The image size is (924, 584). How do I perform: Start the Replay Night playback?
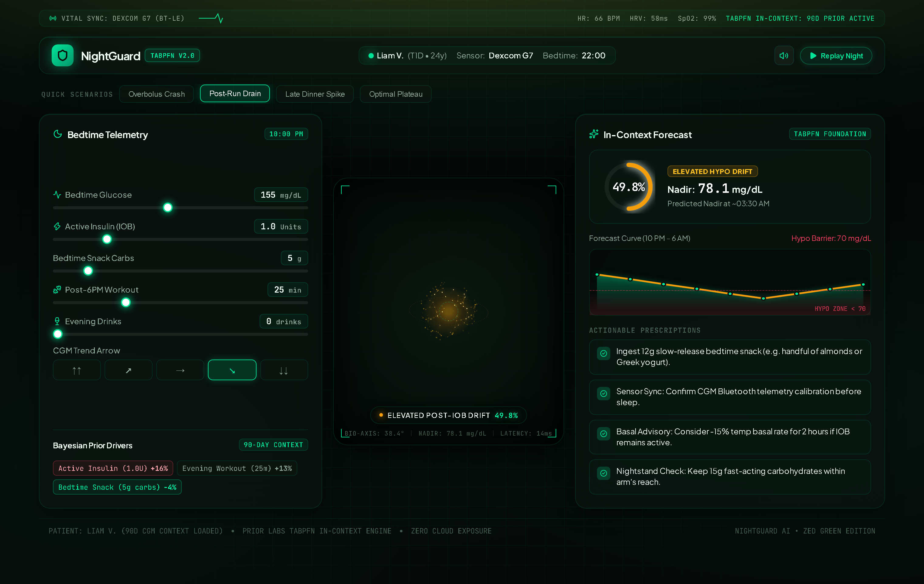point(836,56)
